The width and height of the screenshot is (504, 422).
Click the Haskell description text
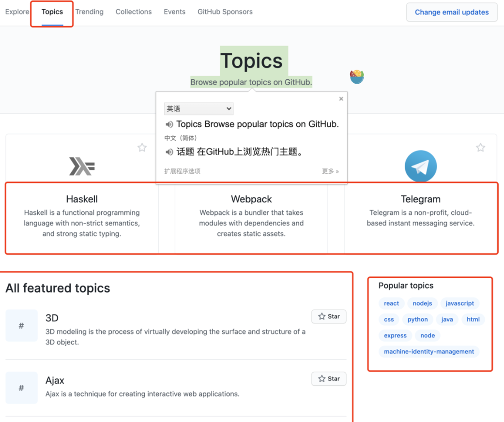82,223
